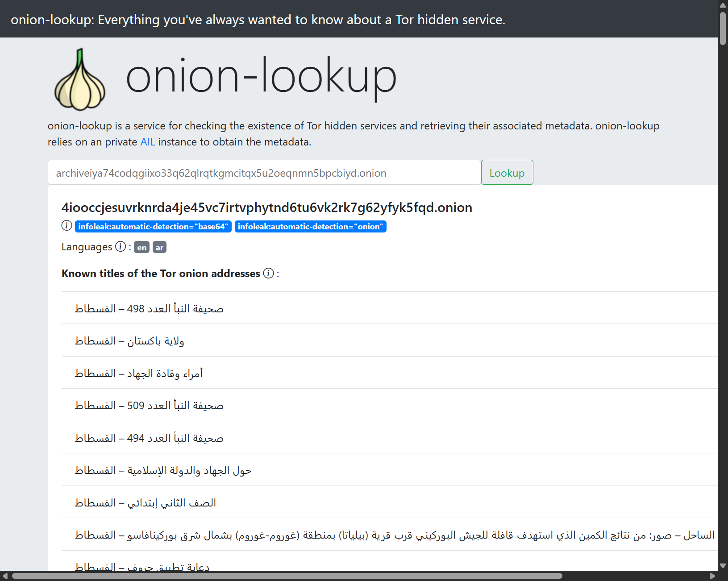Click the title row containing number 498
The image size is (728, 581).
point(389,308)
